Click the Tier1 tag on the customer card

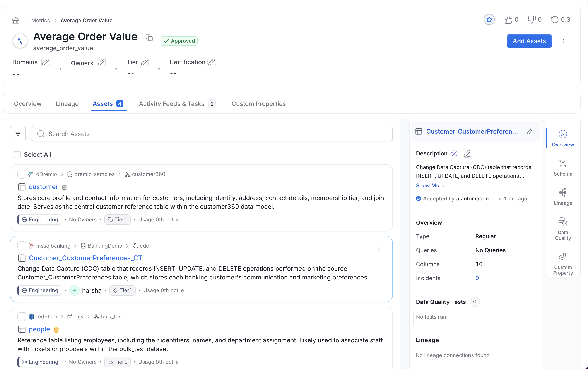(x=118, y=220)
